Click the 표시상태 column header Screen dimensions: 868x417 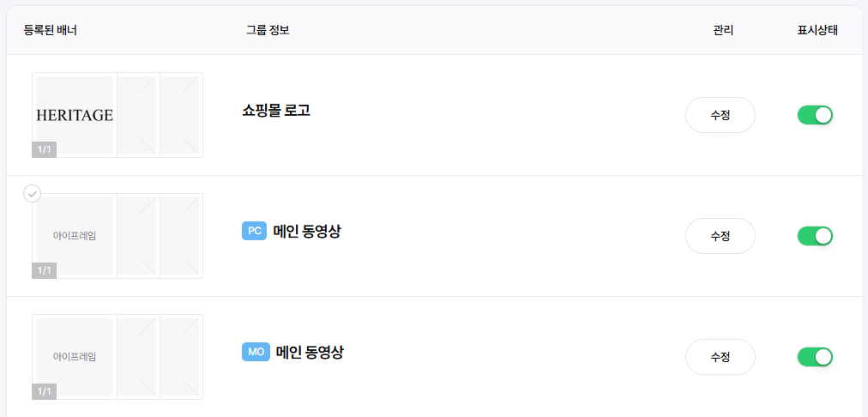click(817, 30)
